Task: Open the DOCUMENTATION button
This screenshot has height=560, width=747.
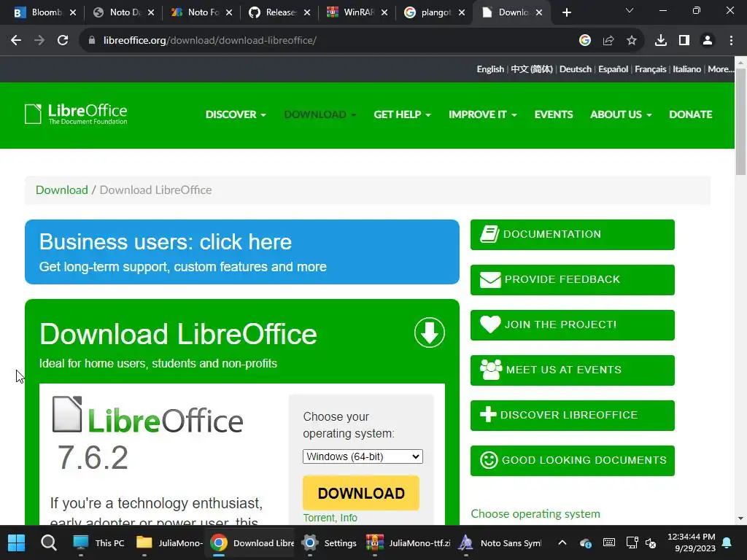Action: [x=572, y=234]
